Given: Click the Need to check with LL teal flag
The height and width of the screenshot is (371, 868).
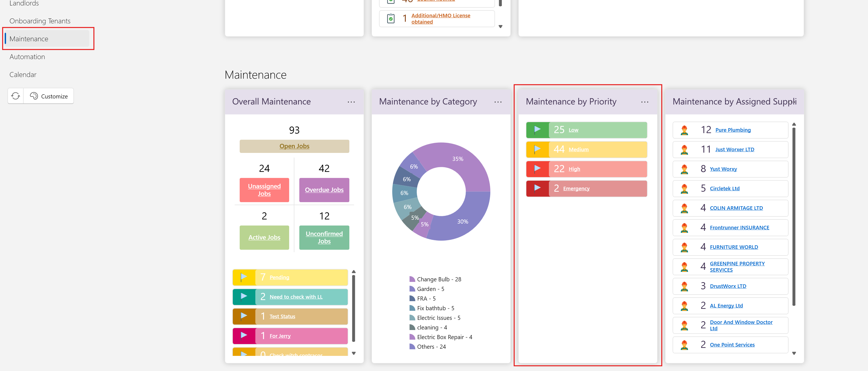Looking at the screenshot, I should click(244, 296).
